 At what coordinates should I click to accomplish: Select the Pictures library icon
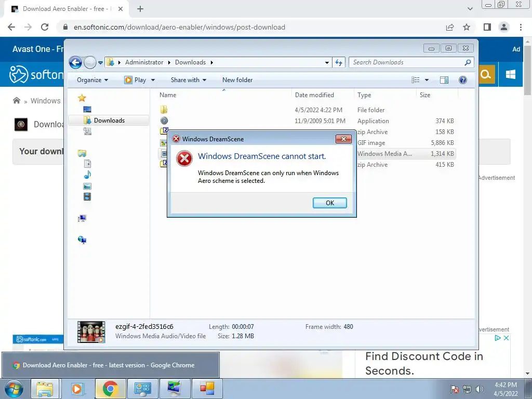pos(87,186)
